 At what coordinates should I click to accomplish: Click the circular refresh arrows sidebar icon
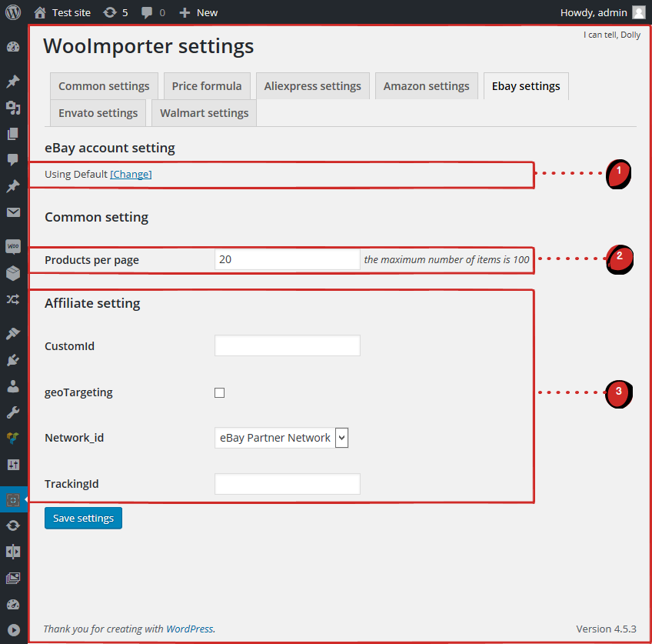(13, 526)
